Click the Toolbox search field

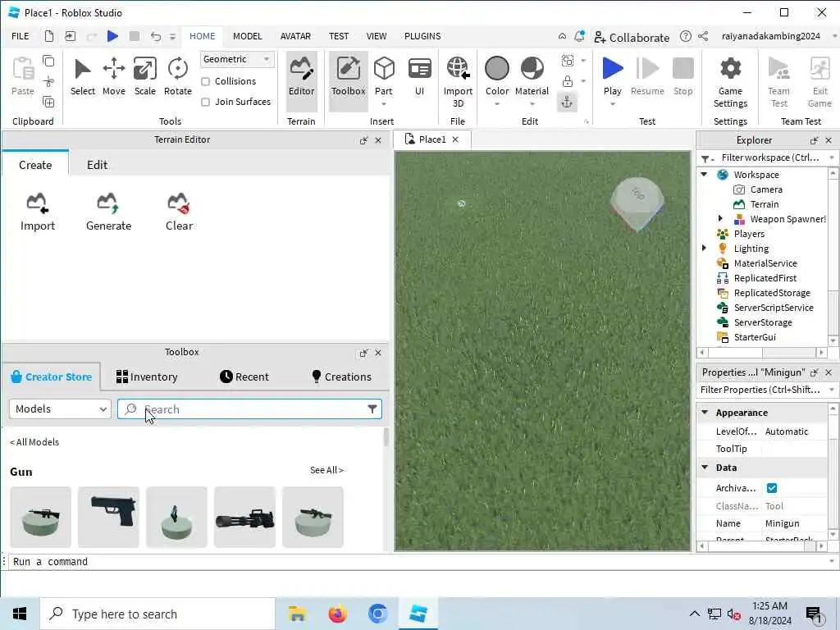click(249, 409)
